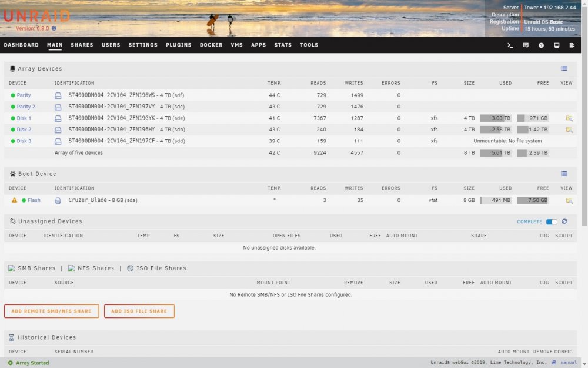The width and height of the screenshot is (588, 368).
Task: Click the help question mark icon
Action: [x=541, y=45]
